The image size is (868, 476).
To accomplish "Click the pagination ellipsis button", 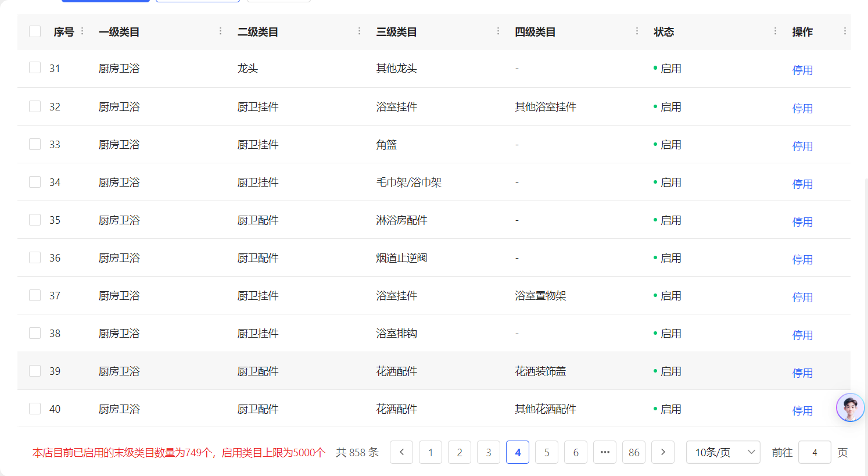I will pyautogui.click(x=605, y=452).
